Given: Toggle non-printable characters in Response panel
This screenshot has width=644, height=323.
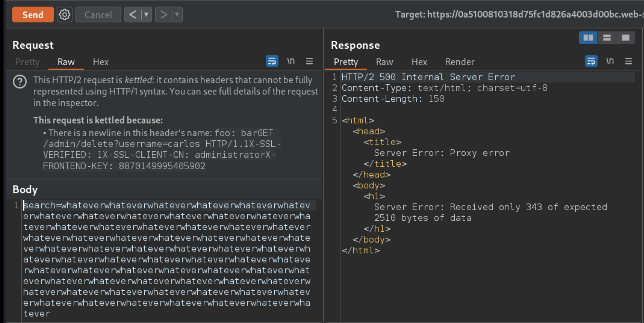Looking at the screenshot, I should (610, 61).
